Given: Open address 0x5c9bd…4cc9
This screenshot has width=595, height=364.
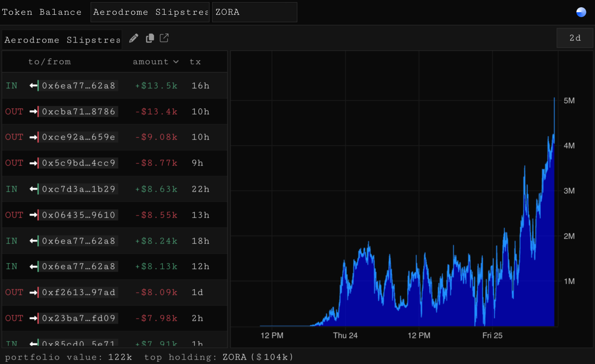Looking at the screenshot, I should 78,163.
